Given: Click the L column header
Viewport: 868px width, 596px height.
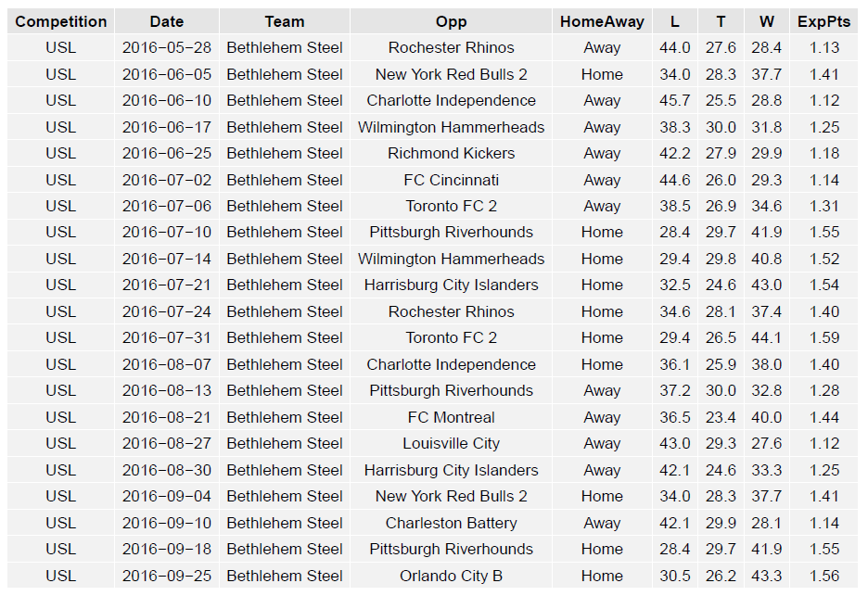Looking at the screenshot, I should (674, 21).
